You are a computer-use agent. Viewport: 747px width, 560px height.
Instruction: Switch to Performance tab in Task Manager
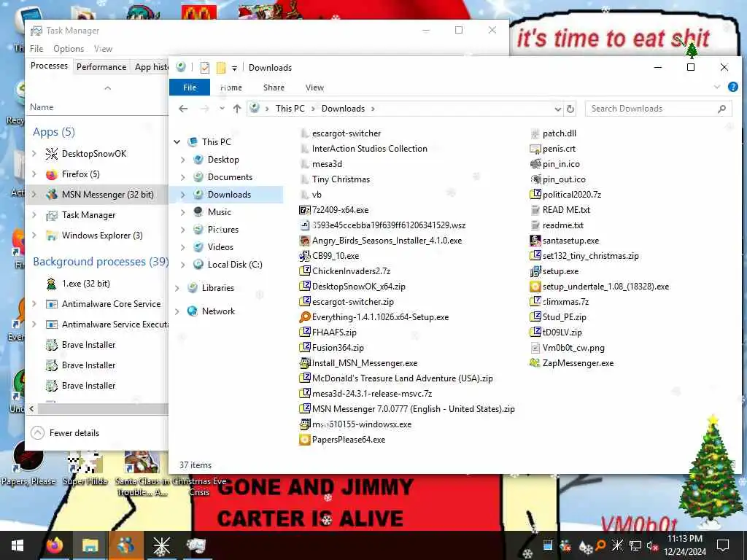click(x=101, y=67)
